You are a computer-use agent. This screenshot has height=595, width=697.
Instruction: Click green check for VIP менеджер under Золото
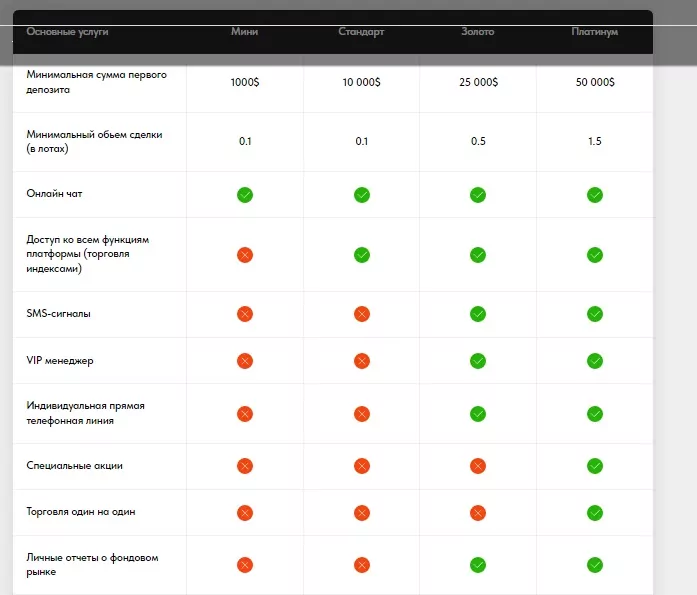478,361
